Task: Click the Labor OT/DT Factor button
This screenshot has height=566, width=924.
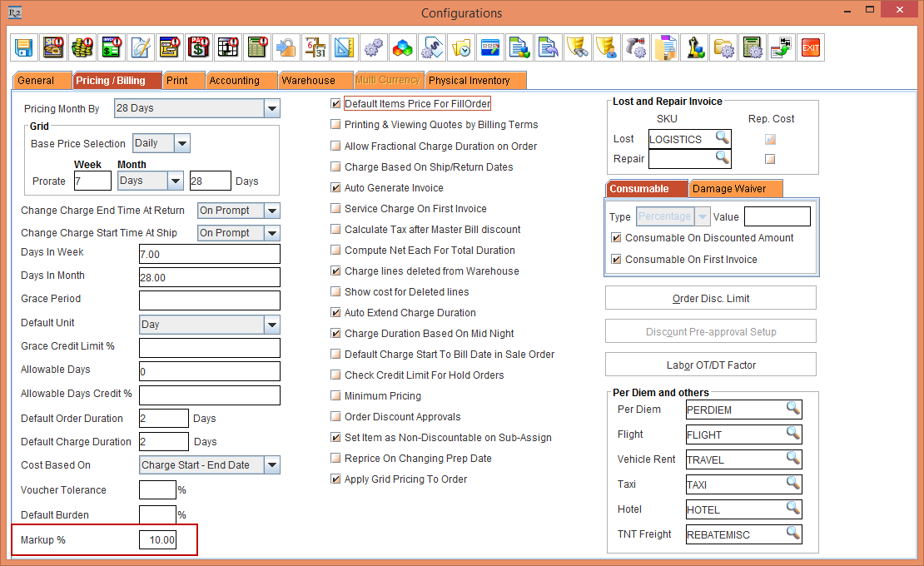Action: tap(710, 365)
